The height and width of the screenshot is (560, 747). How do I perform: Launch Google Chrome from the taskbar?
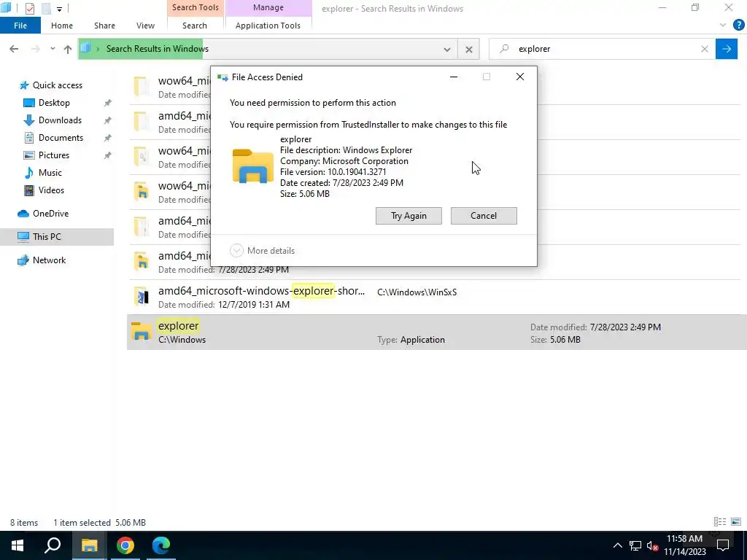125,545
